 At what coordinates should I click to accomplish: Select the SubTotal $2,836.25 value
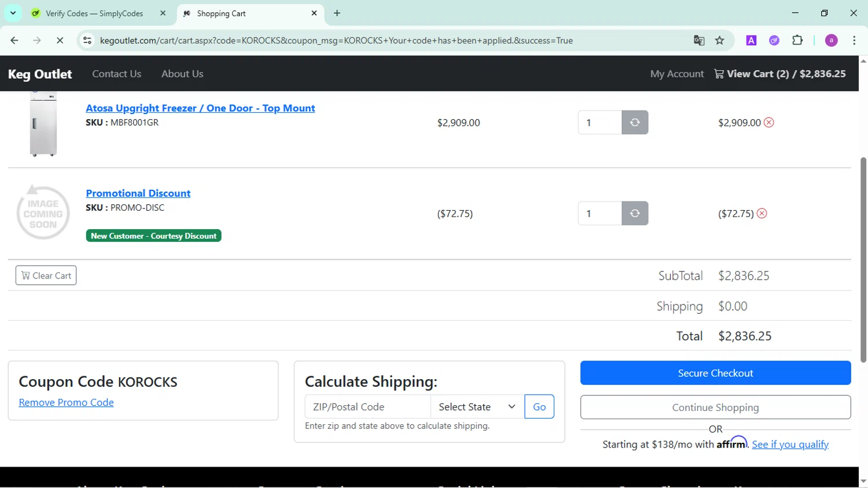744,276
